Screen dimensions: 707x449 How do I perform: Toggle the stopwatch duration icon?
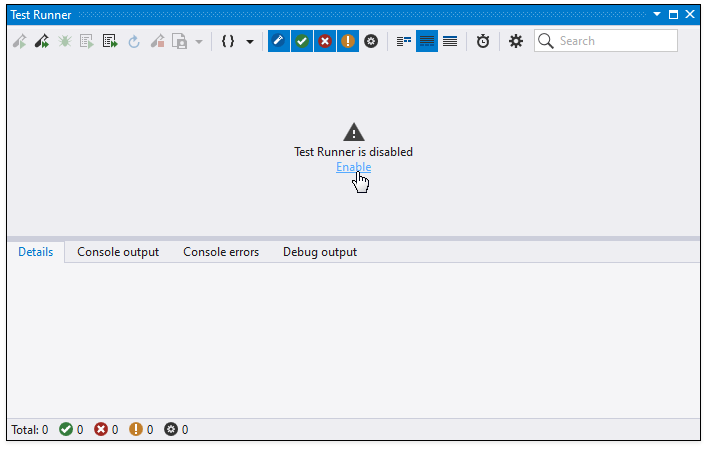coord(483,41)
